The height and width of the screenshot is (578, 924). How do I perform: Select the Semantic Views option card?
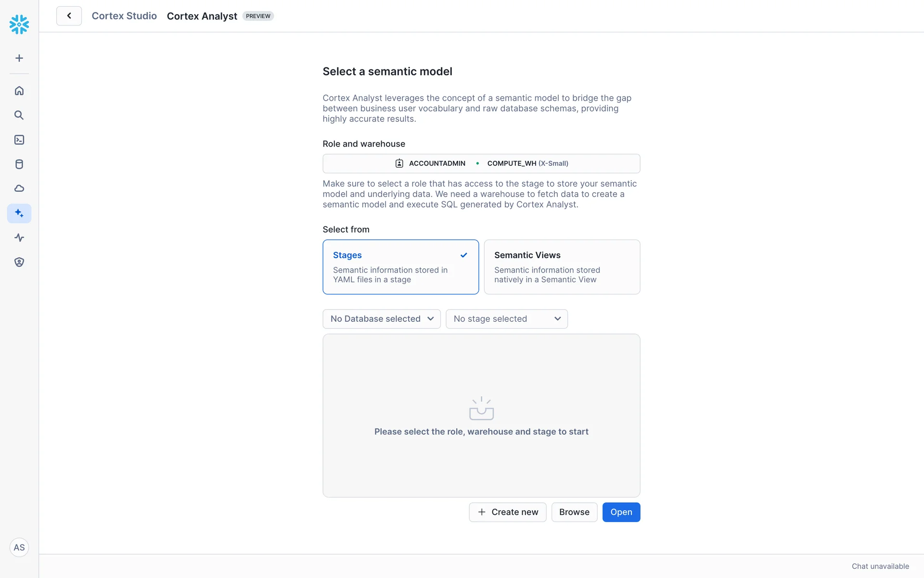point(562,267)
